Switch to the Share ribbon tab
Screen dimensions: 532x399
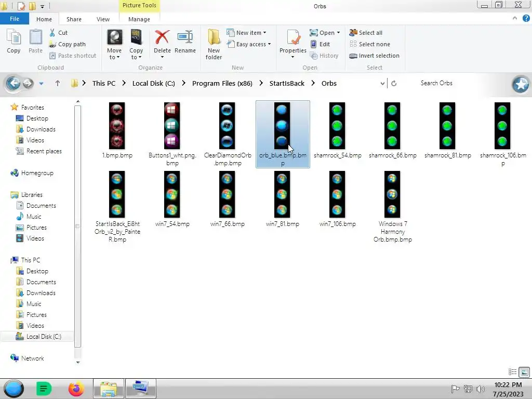pyautogui.click(x=74, y=19)
